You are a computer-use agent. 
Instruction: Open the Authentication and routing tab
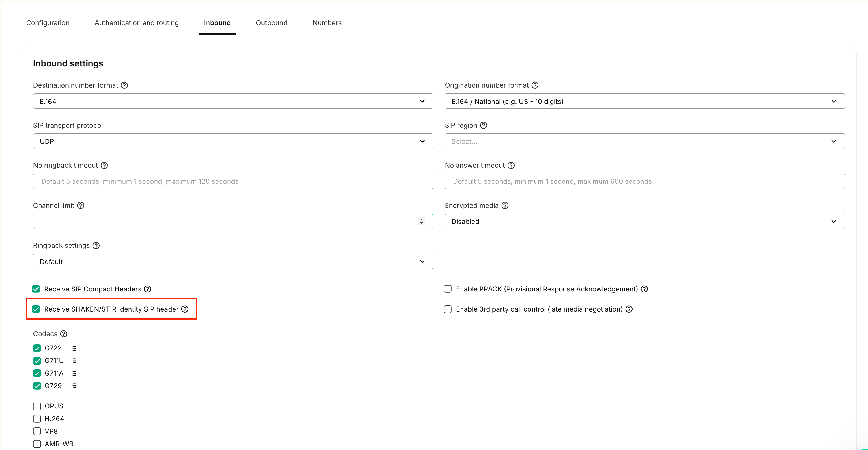click(137, 22)
